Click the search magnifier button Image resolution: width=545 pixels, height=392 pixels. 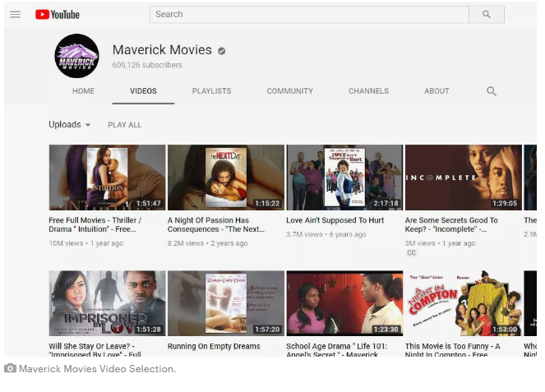click(x=487, y=14)
